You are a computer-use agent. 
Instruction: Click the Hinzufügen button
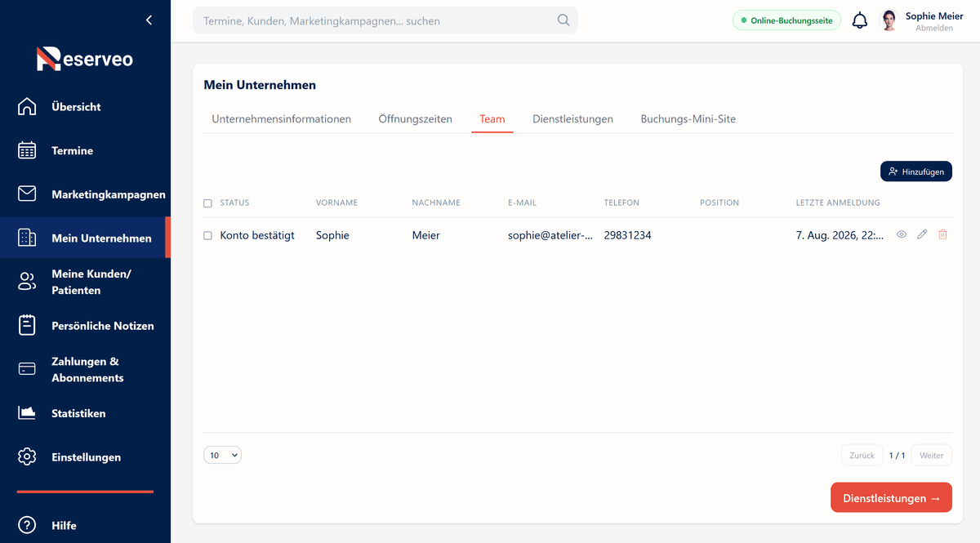coord(915,171)
